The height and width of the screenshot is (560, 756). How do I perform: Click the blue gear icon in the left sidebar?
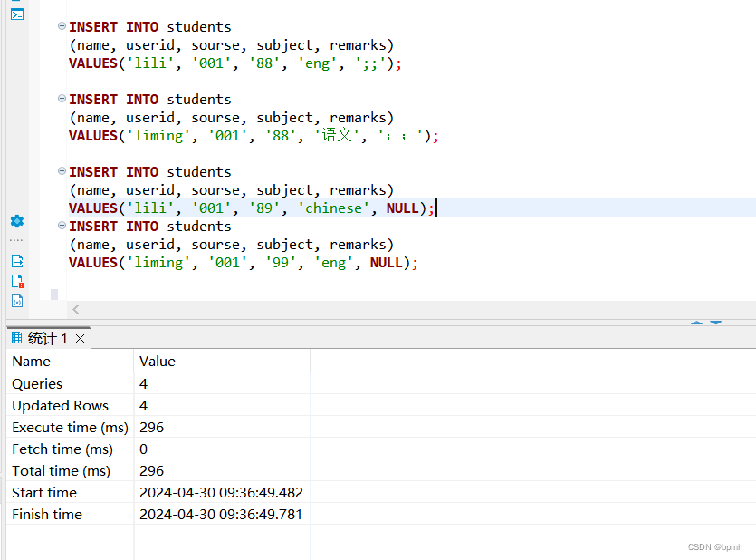coord(16,221)
